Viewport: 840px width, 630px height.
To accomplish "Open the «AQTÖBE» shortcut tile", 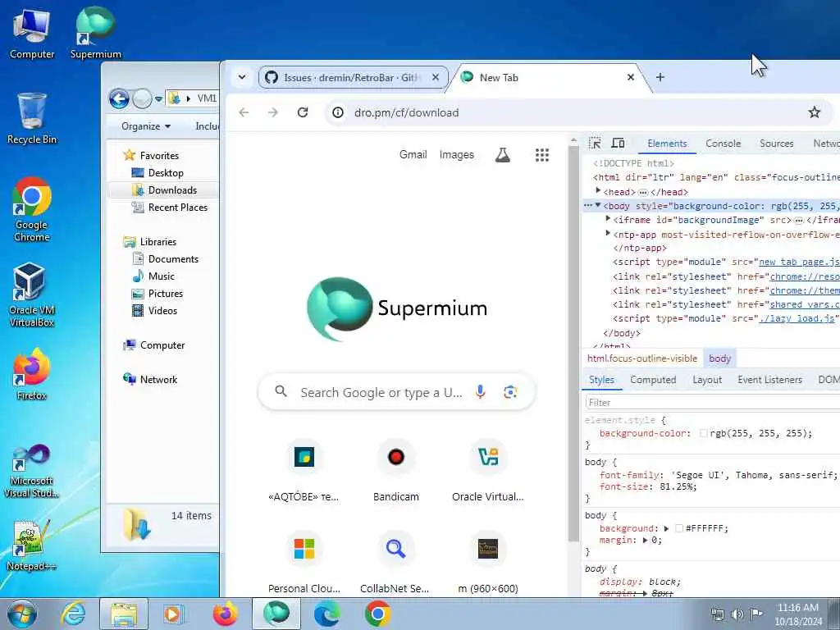I will coord(304,472).
